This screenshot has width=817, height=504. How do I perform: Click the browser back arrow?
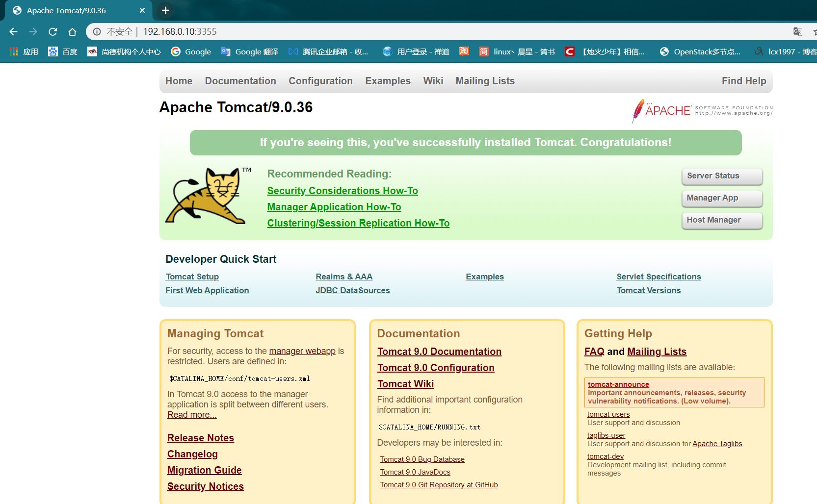(x=13, y=32)
